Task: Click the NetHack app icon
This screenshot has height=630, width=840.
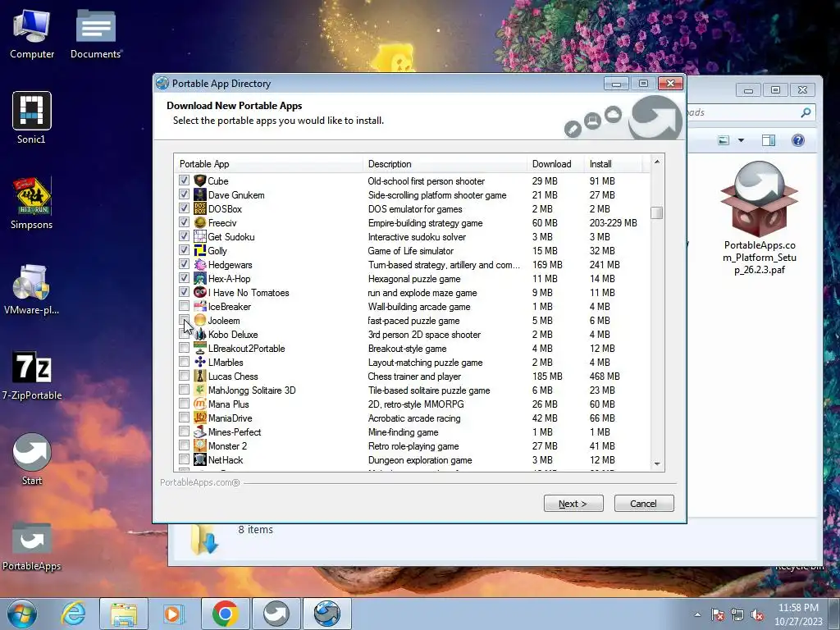Action: click(200, 459)
